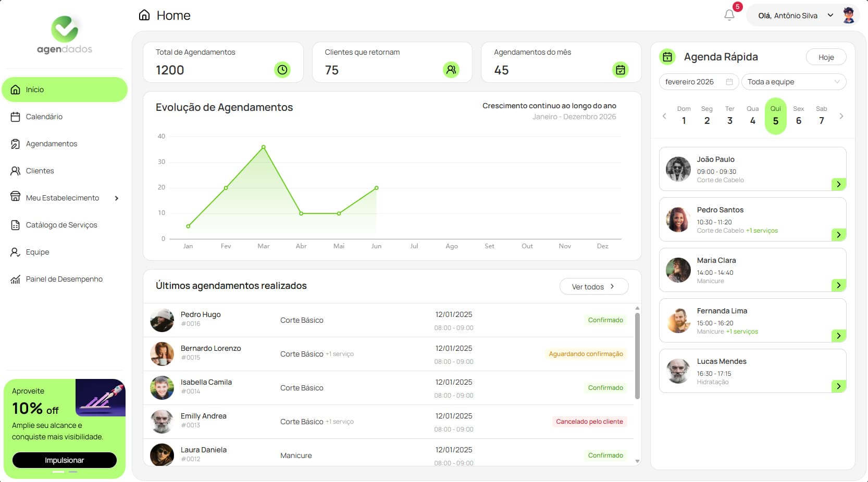Select Ter 3 in the week strip
The width and height of the screenshot is (868, 482).
729,116
